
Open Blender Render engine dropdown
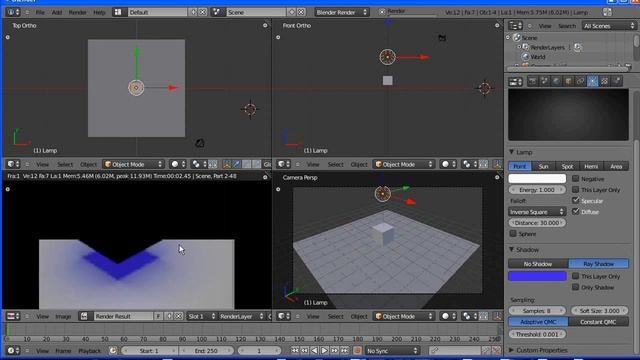(x=342, y=12)
